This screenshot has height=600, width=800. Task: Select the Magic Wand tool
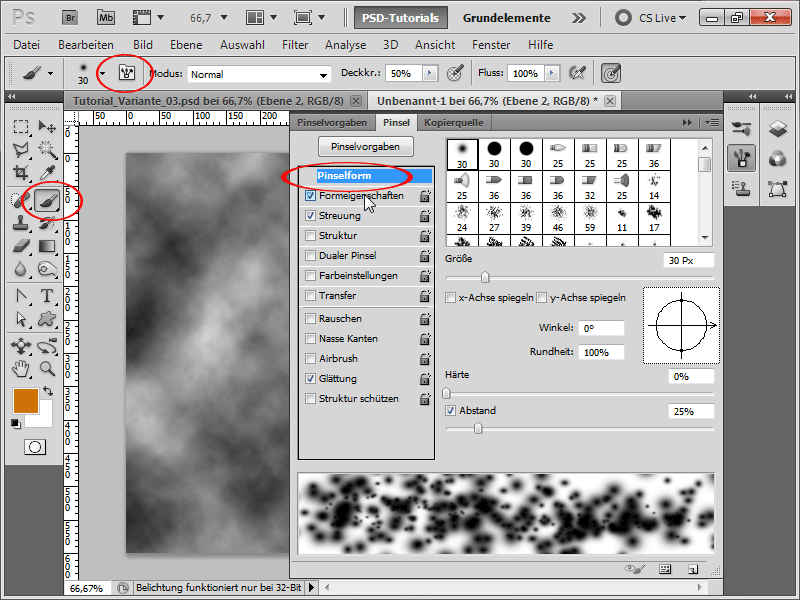[47, 150]
